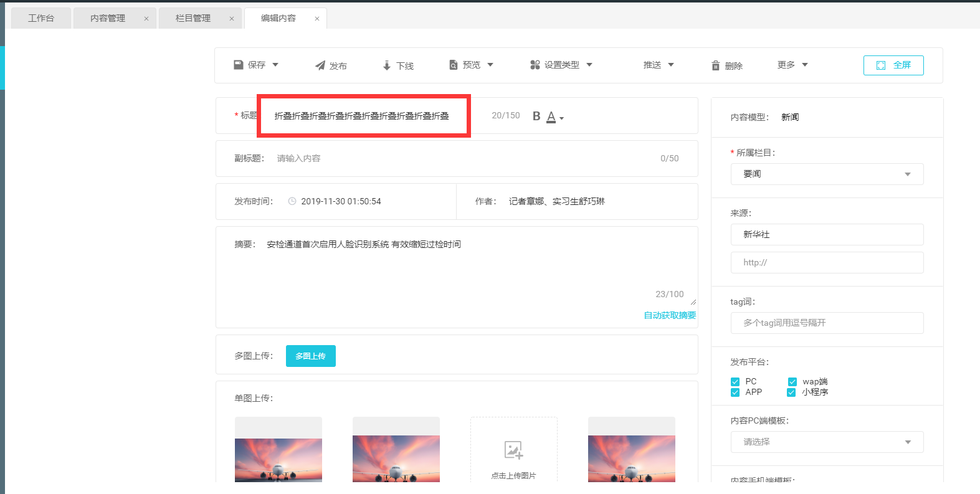Viewport: 980px width, 494px height.
Task: Click the 23/100 summary counter
Action: [x=670, y=294]
